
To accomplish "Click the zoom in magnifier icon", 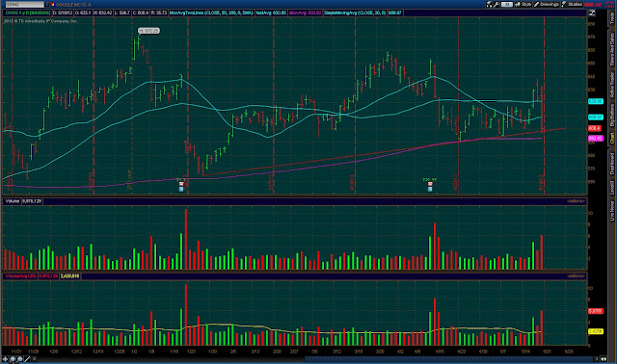I will click(x=13, y=359).
